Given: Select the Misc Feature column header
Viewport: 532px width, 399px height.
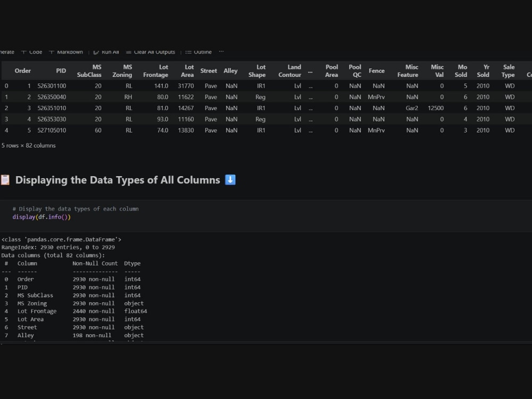Looking at the screenshot, I should [x=408, y=71].
